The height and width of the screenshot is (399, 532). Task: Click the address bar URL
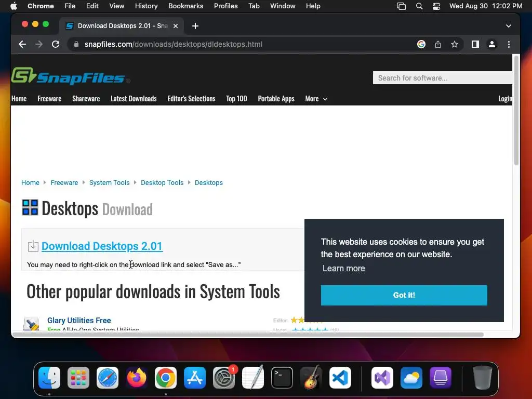pyautogui.click(x=174, y=44)
